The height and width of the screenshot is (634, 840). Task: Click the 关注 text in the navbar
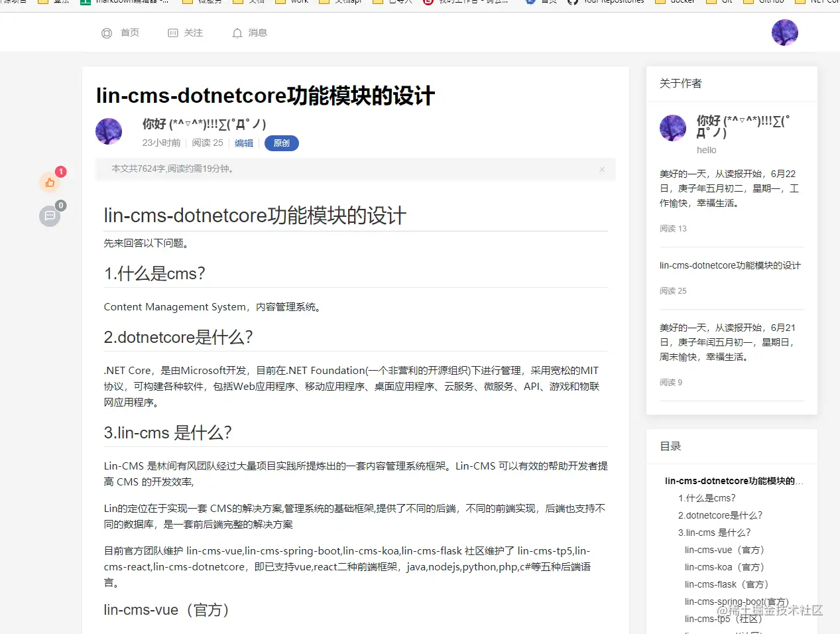point(194,32)
